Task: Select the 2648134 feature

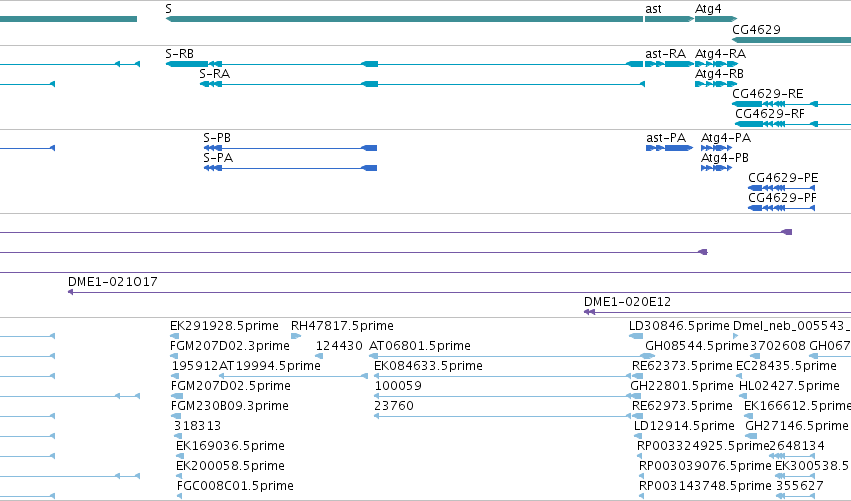Action: [792, 456]
